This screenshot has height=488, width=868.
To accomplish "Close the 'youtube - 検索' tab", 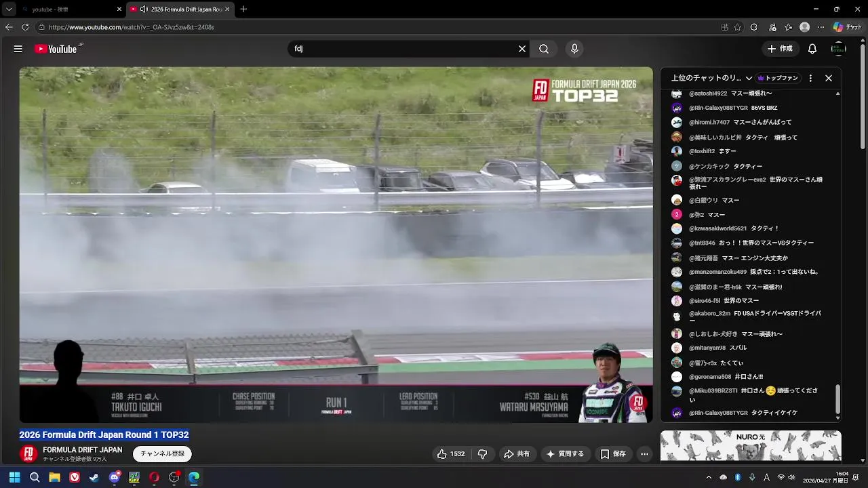I will (119, 9).
